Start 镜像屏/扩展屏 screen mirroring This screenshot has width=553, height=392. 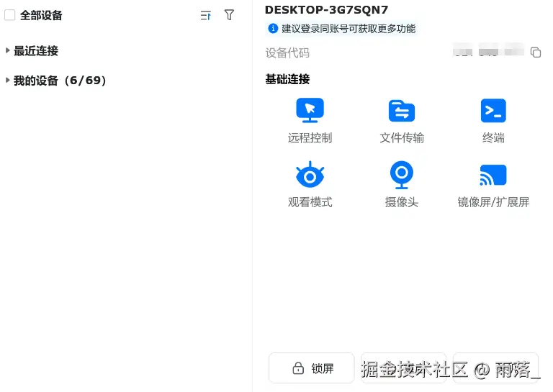coord(493,185)
